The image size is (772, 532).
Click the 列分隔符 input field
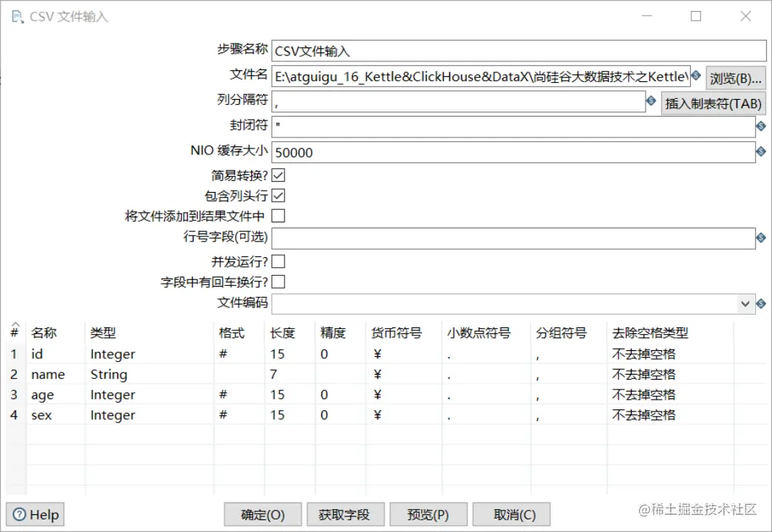click(458, 102)
